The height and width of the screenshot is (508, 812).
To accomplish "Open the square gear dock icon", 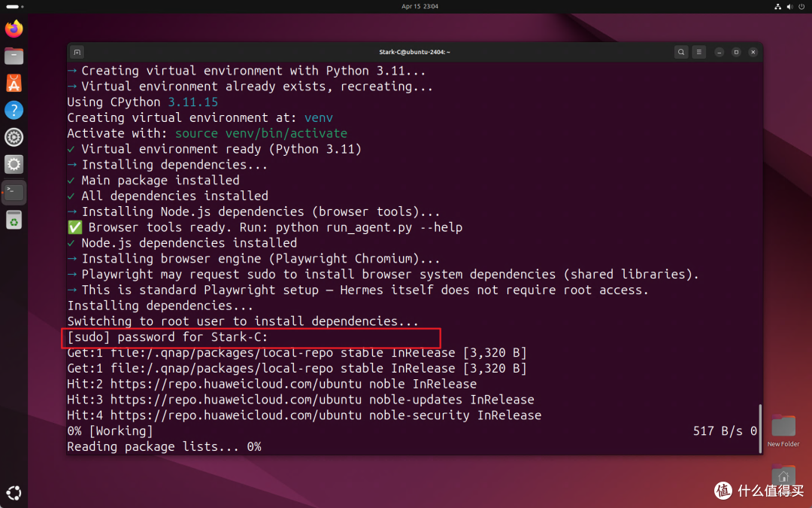I will point(14,164).
